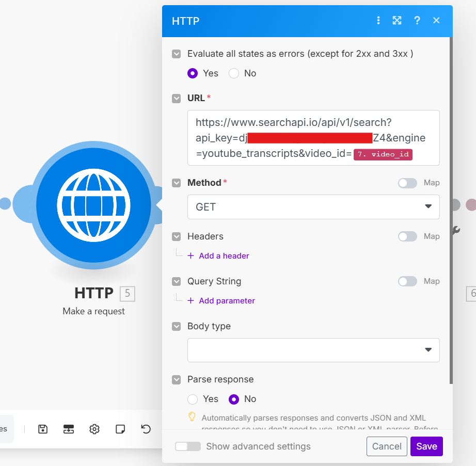Click the pink module dot right of panel
Viewport: 476px width, 466px height.
[x=471, y=205]
